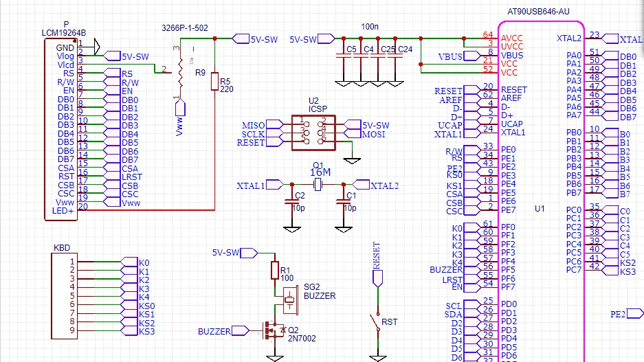The height and width of the screenshot is (362, 644).
Task: Select the LCM19264B connector body
Action: coord(60,130)
